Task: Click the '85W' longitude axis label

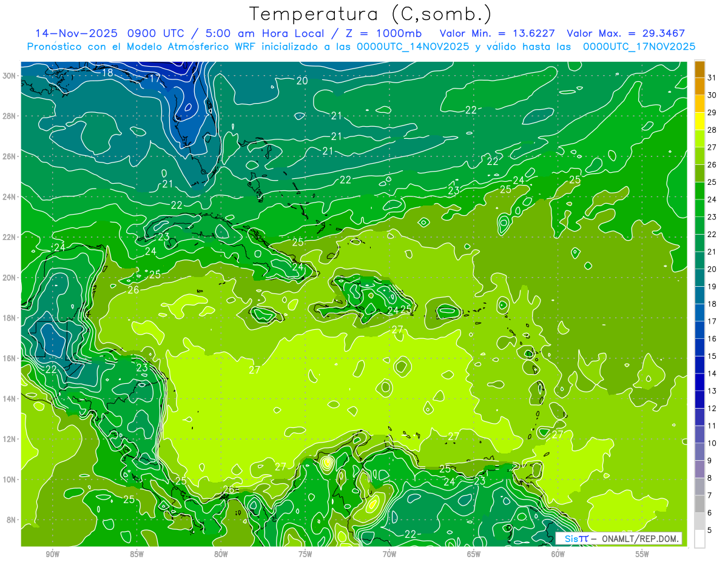Action: coord(136,555)
